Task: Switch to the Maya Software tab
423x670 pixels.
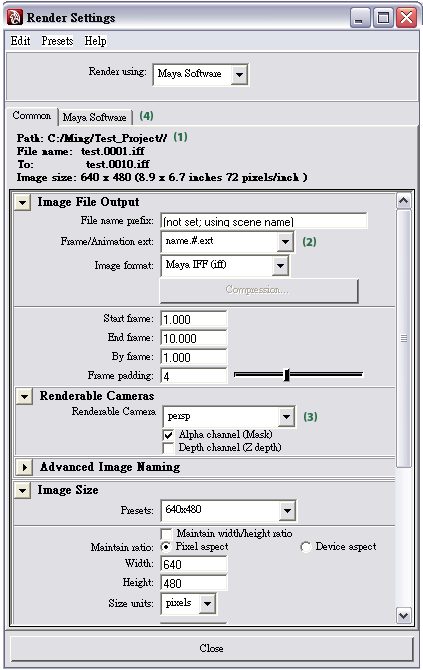Action: pyautogui.click(x=94, y=117)
